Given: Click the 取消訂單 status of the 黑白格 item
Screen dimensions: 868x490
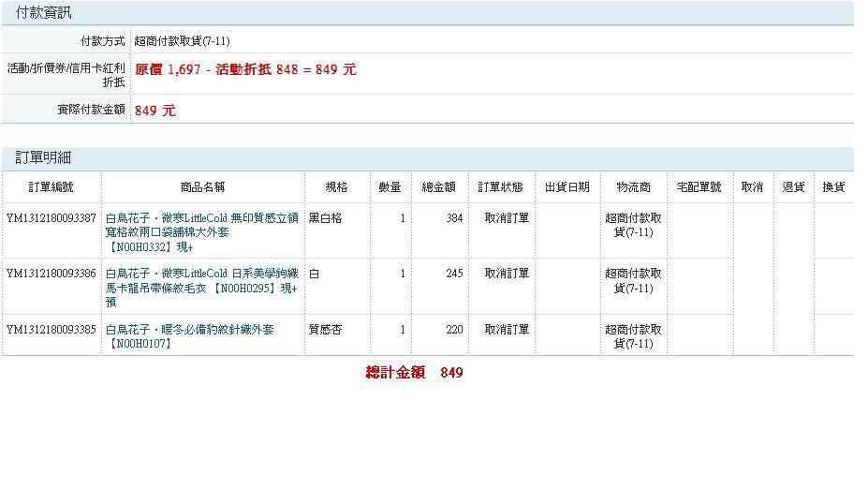Looking at the screenshot, I should (507, 218).
